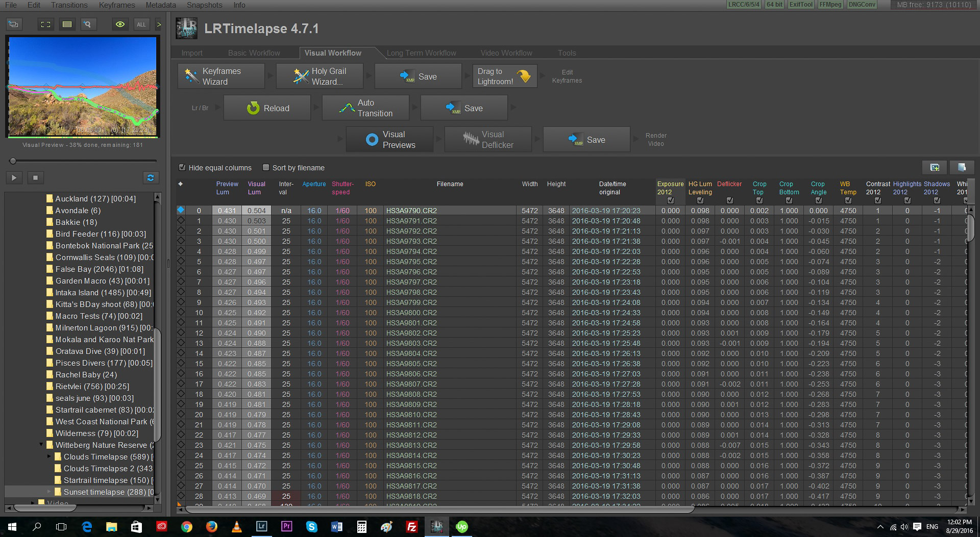Screen dimensions: 980x537
Task: Expand the Sunset timelapse (288) folder
Action: pyautogui.click(x=49, y=492)
